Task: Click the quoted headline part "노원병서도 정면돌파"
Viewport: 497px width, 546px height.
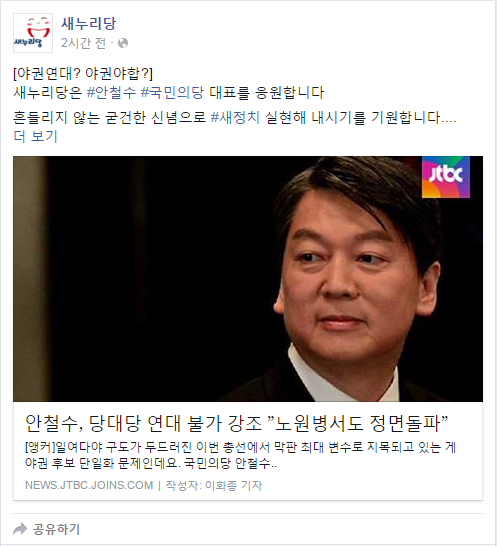Action: click(358, 423)
